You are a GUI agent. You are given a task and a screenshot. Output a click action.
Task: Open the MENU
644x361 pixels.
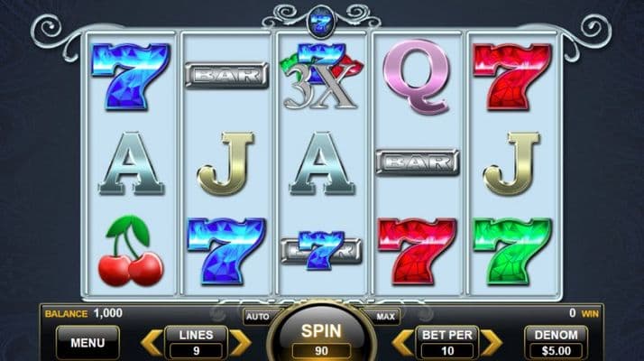coord(87,342)
